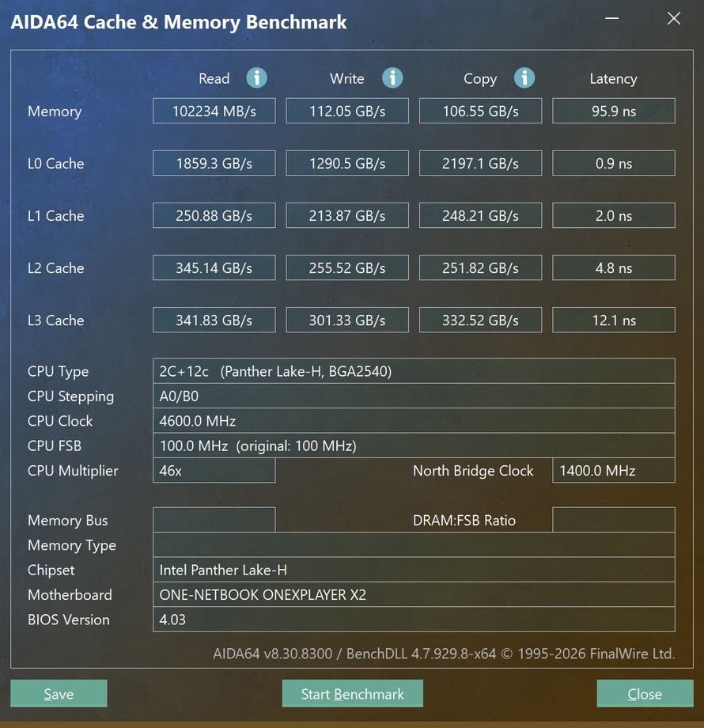Click the info icon next to Copy
This screenshot has height=728, width=704.
pos(524,78)
